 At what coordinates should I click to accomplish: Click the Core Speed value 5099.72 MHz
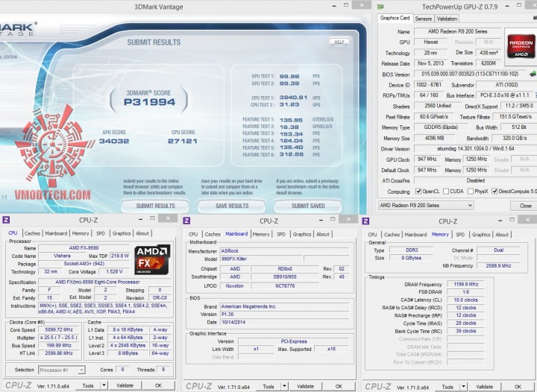pos(59,329)
